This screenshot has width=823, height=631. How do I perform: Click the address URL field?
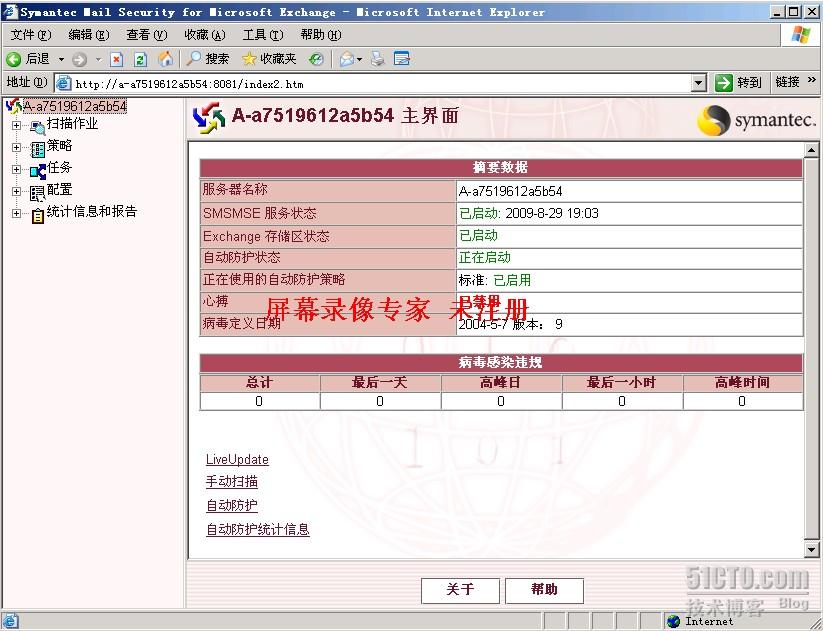point(373,83)
